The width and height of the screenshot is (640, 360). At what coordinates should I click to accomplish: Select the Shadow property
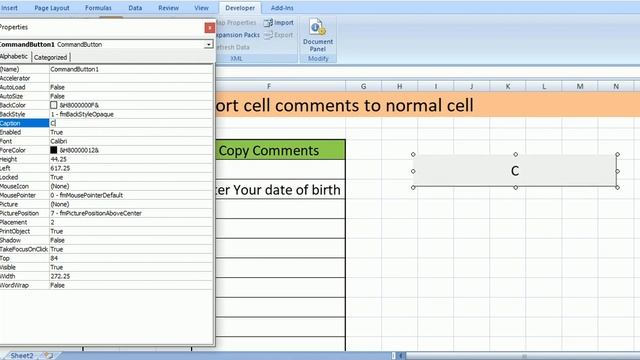coord(106,240)
